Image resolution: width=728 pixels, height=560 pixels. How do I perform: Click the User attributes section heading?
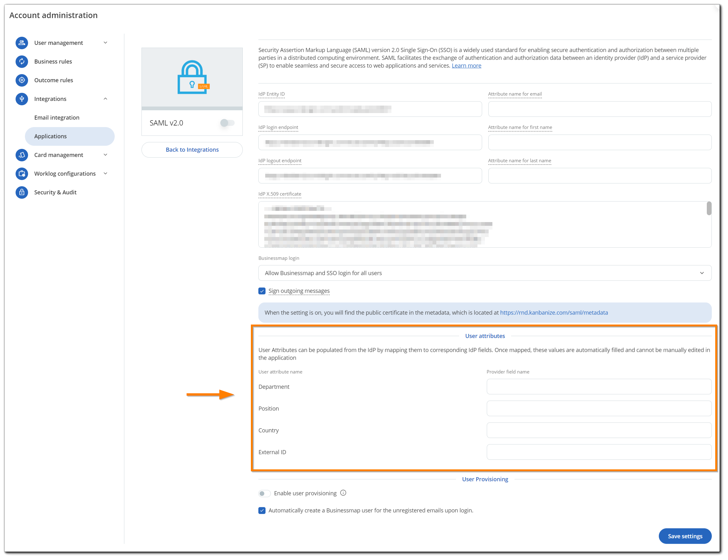[485, 336]
